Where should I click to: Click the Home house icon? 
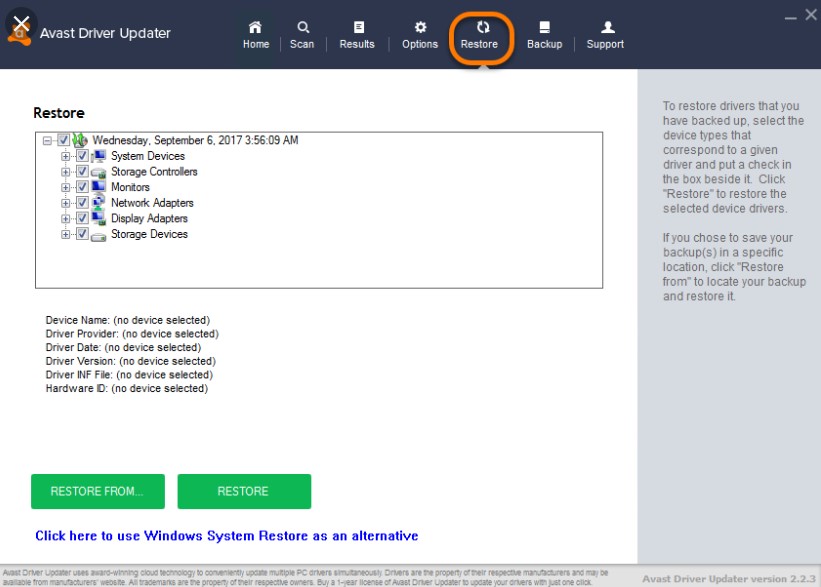pos(255,27)
